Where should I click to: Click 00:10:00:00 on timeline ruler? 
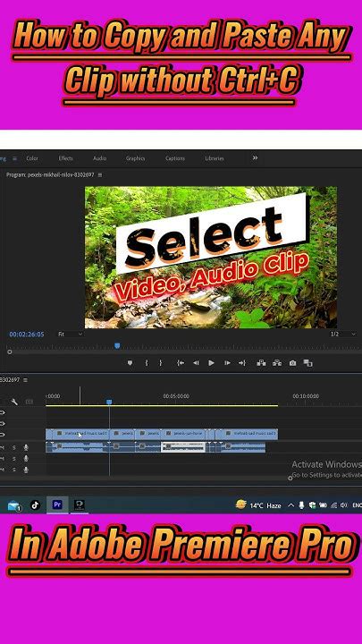306,396
